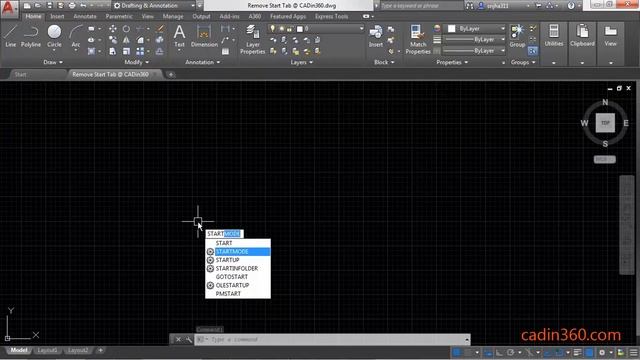Open the AutoCAD application menu logo
640x360 pixels.
pos(8,8)
